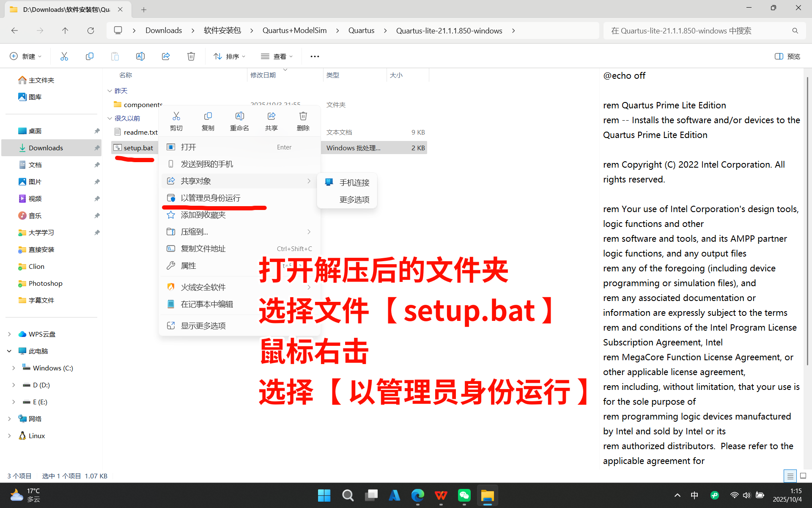Toggle the 中 input method indicator
The width and height of the screenshot is (812, 508).
tap(694, 495)
